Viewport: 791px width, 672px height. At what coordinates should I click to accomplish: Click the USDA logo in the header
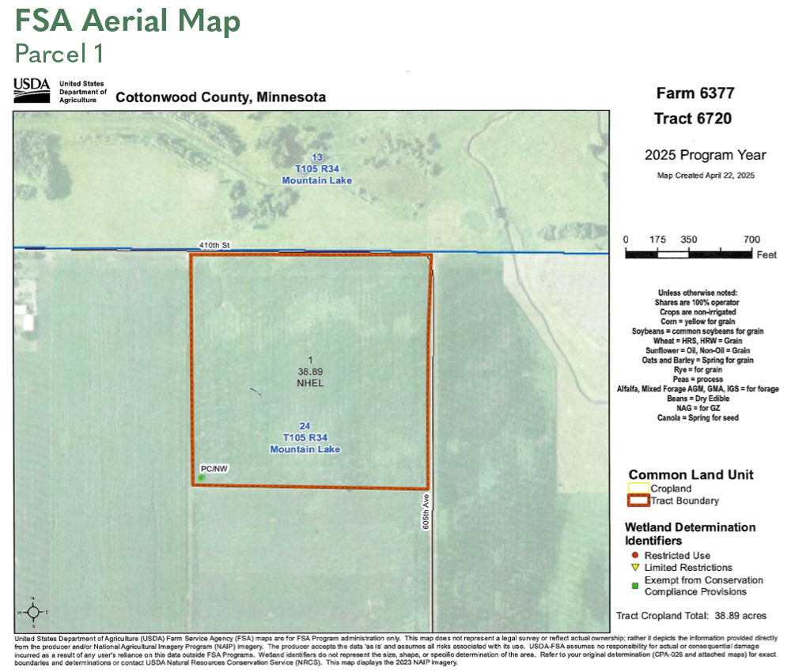[x=32, y=91]
